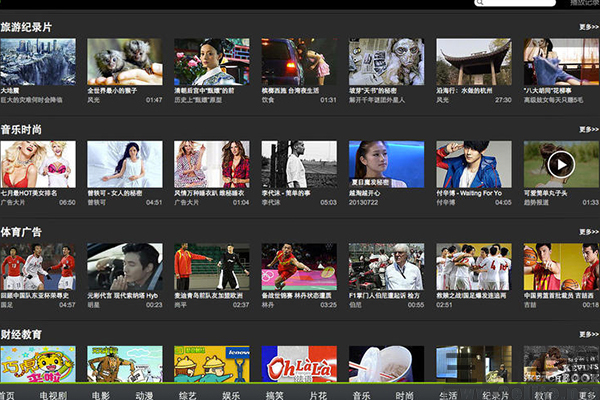The width and height of the screenshot is (600, 400).
Task: Open the 更多 item in bottom navigation
Action: pos(587,395)
